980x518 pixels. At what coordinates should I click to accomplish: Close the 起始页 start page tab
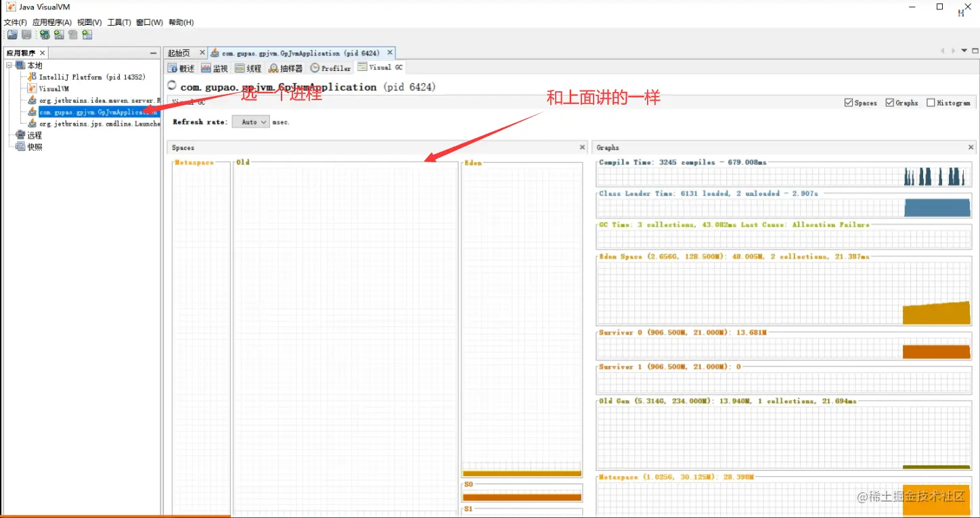202,53
